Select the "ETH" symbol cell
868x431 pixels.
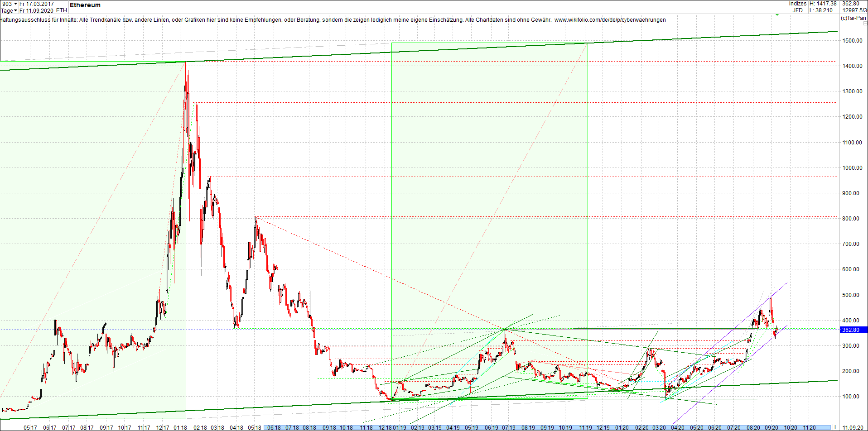click(x=62, y=10)
